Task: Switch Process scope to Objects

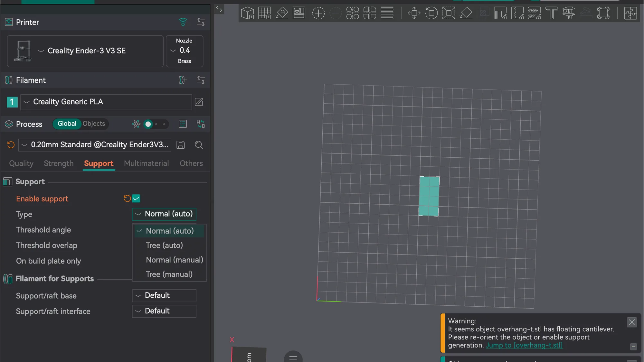Action: tap(94, 124)
